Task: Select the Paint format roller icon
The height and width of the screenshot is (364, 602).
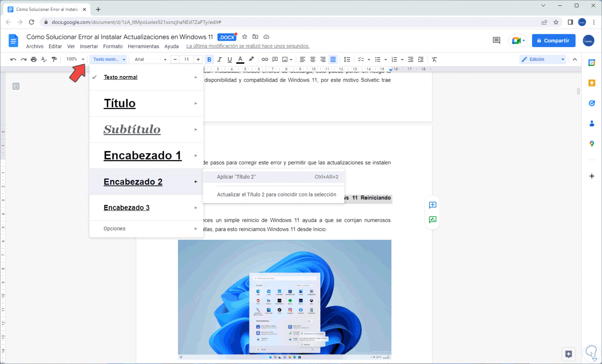Action: point(54,59)
